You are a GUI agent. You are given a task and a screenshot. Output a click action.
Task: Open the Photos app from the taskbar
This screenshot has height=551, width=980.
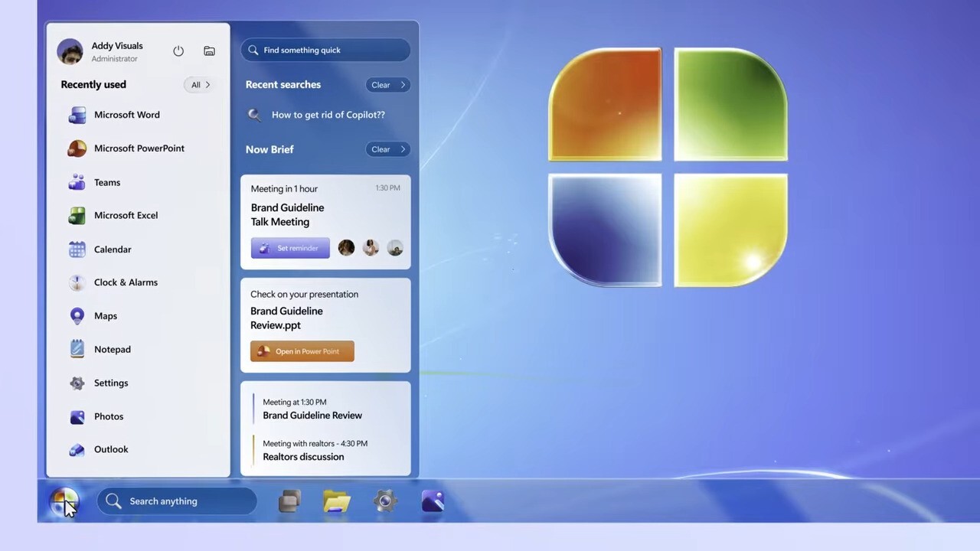point(433,502)
